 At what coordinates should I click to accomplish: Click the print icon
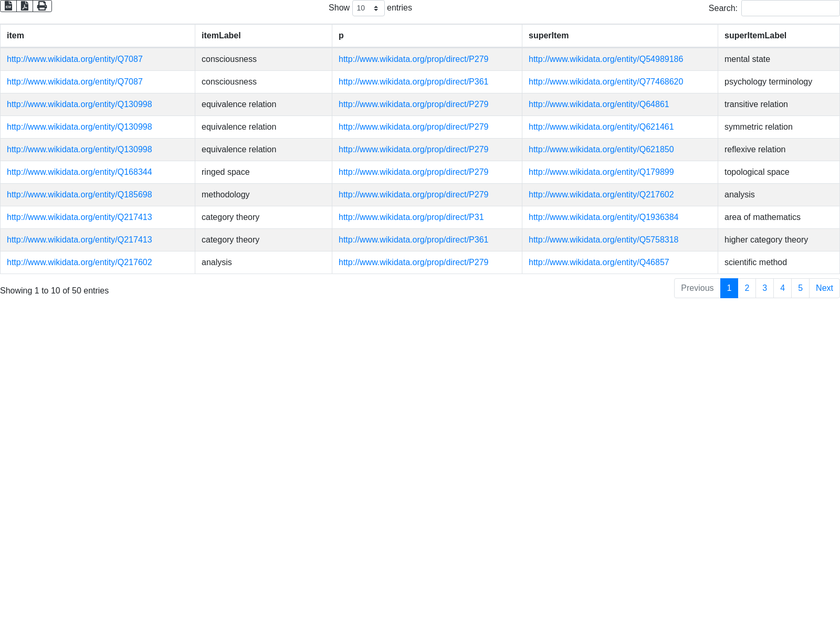[42, 6]
